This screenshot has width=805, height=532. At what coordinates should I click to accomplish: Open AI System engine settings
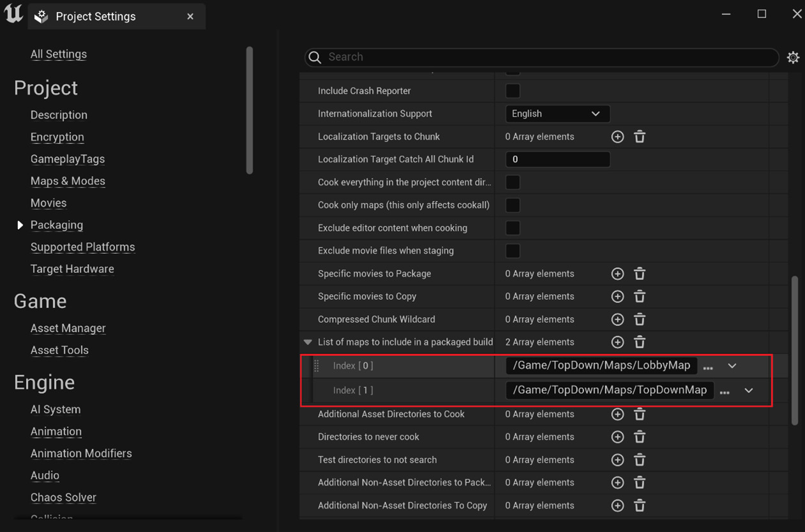(56, 410)
